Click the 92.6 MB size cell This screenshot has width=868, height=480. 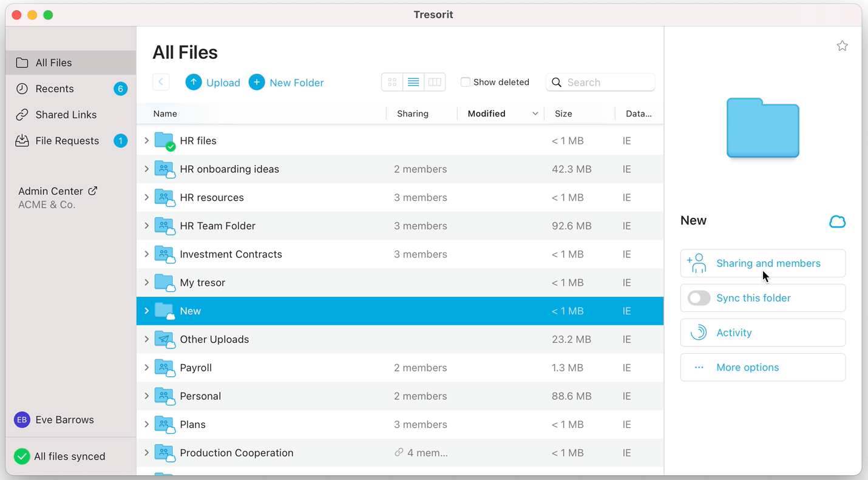coord(572,226)
